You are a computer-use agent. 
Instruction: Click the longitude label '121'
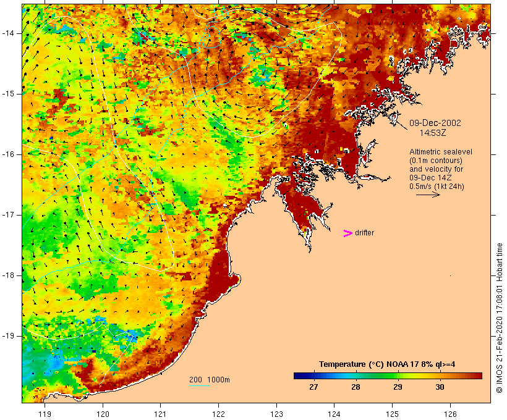[160, 414]
